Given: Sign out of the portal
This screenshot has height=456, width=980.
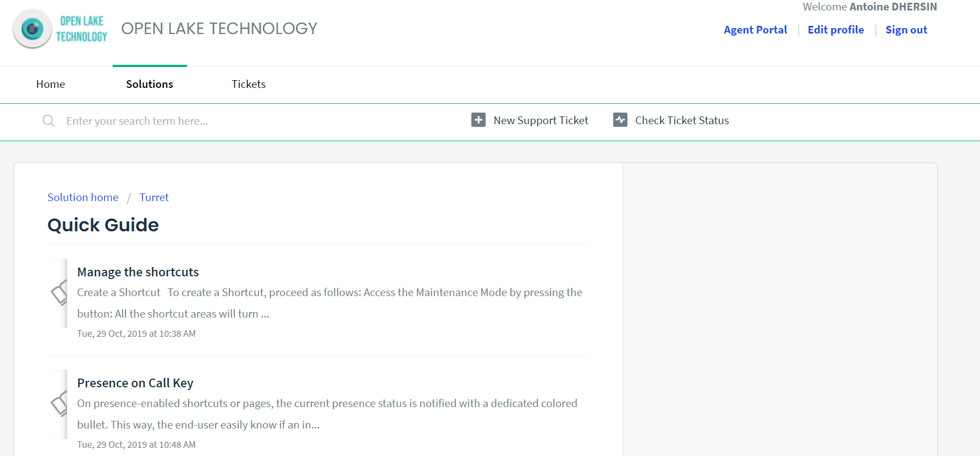Looking at the screenshot, I should coord(906,30).
